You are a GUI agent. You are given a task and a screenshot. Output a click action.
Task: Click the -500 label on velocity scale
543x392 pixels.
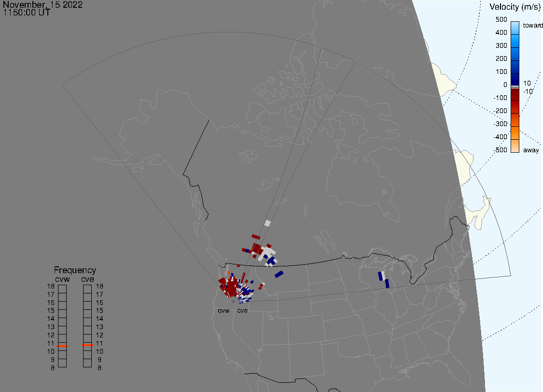tap(500, 150)
